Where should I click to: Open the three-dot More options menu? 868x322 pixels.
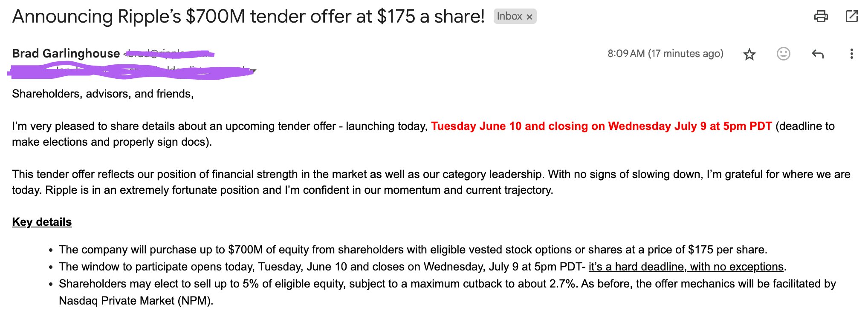851,54
